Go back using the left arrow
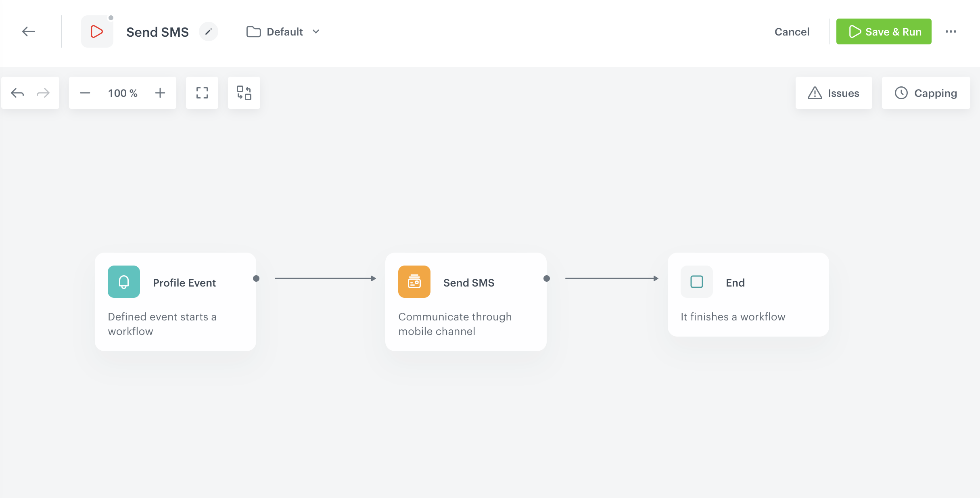 (x=28, y=31)
